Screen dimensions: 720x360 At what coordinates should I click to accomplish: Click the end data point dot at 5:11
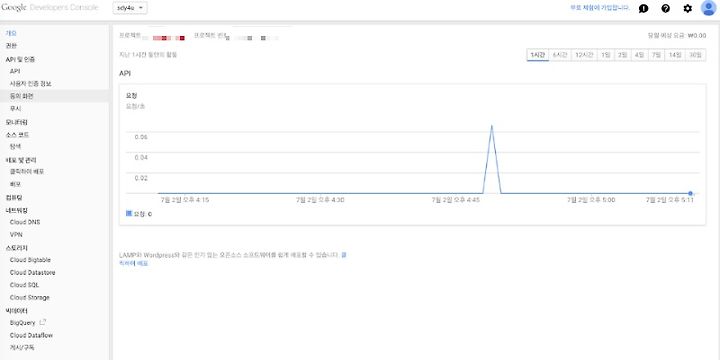690,193
